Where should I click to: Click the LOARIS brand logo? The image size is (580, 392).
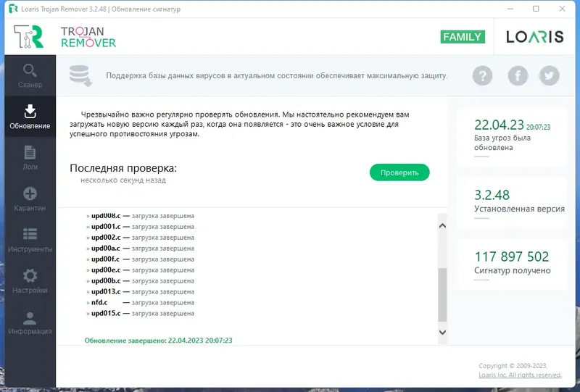click(535, 37)
